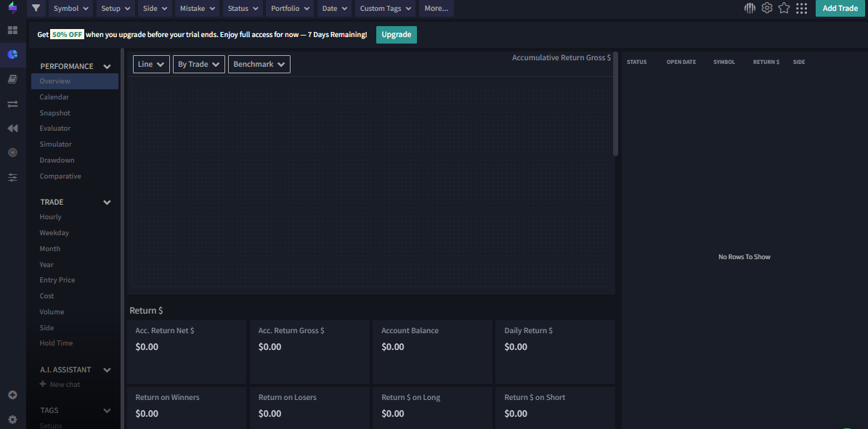Open the Comparative page

(60, 176)
